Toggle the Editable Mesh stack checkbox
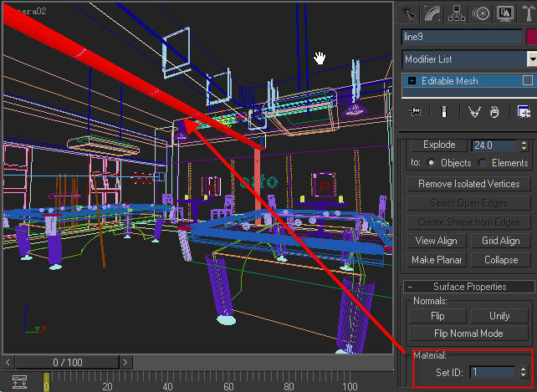 pos(527,81)
